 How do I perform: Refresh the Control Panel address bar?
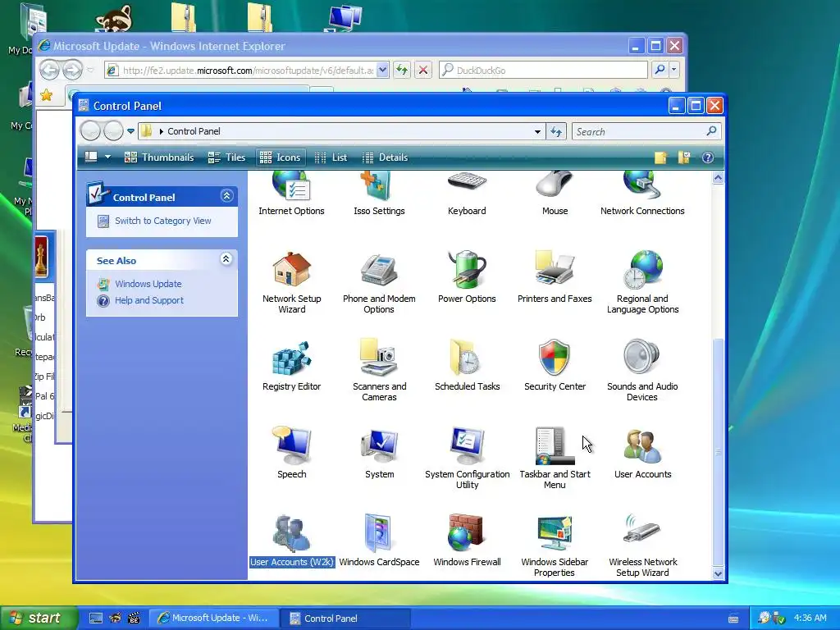[x=556, y=132]
